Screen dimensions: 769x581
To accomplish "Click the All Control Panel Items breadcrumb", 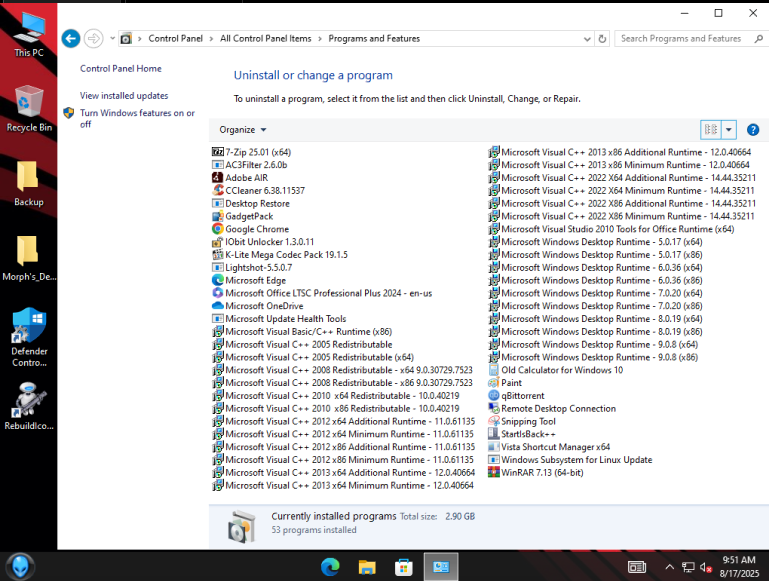I will 265,38.
